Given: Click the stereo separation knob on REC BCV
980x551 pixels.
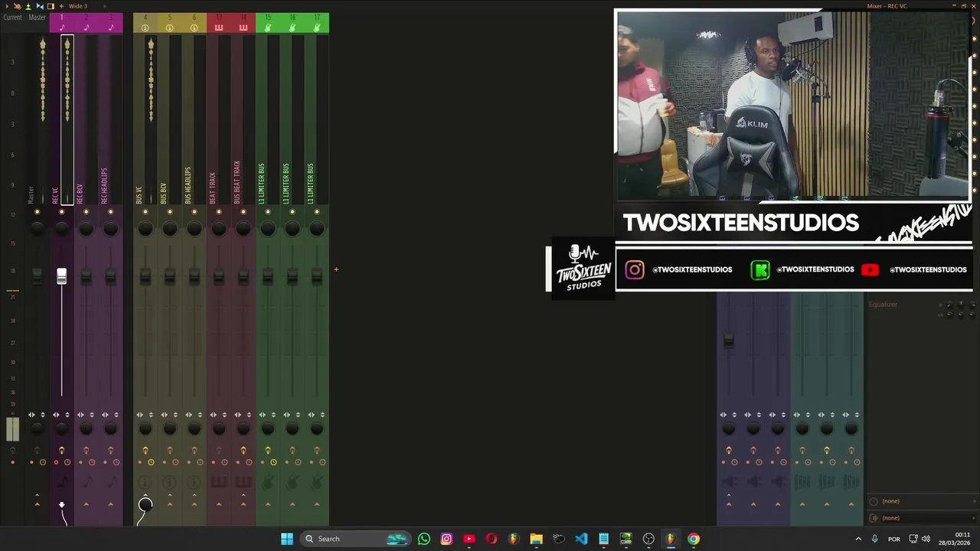Looking at the screenshot, I should pyautogui.click(x=86, y=429).
